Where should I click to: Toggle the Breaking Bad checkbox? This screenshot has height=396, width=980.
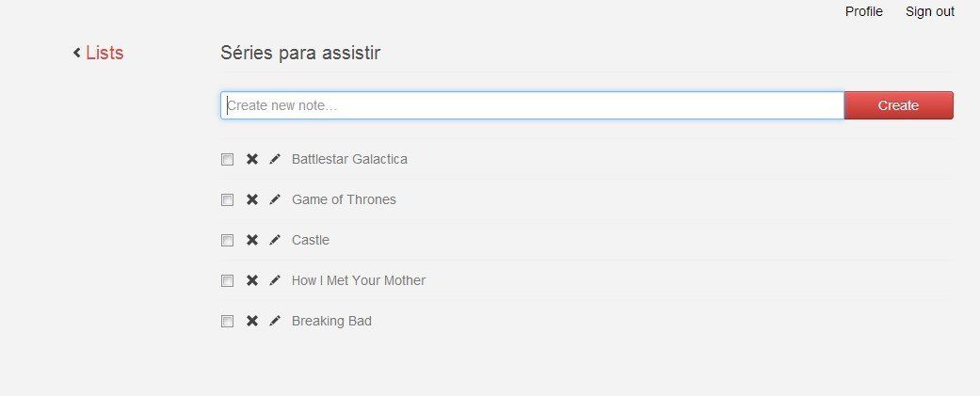pyautogui.click(x=228, y=321)
